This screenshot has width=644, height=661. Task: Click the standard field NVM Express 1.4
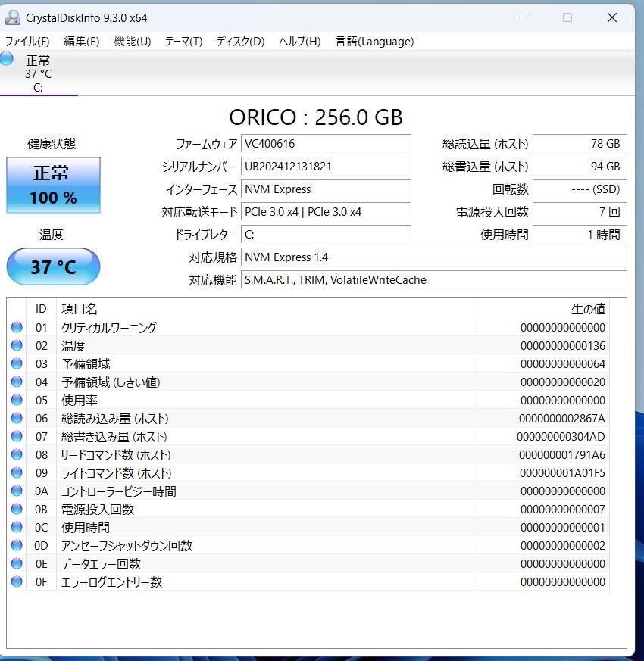[433, 257]
